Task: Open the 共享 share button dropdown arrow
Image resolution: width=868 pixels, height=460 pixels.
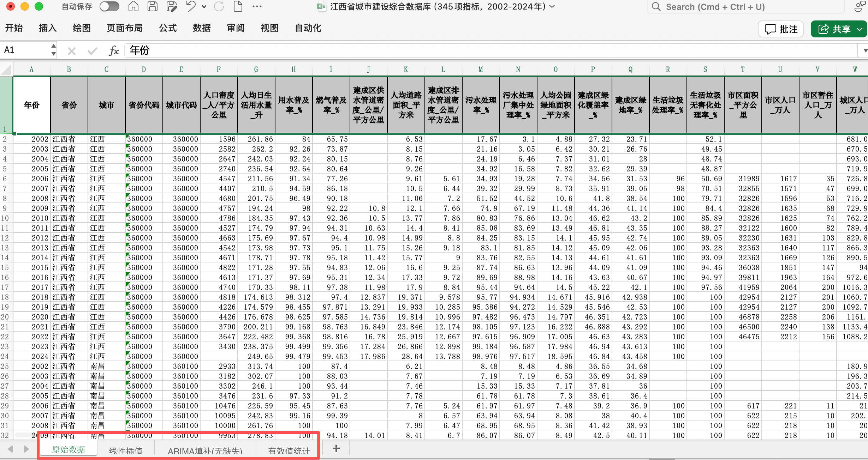Action: click(x=860, y=29)
